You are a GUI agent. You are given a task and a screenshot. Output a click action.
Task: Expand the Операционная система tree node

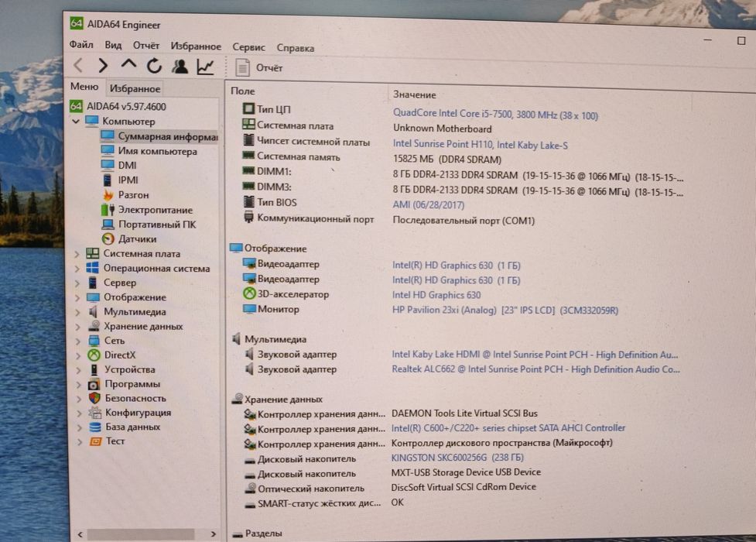pyautogui.click(x=77, y=269)
